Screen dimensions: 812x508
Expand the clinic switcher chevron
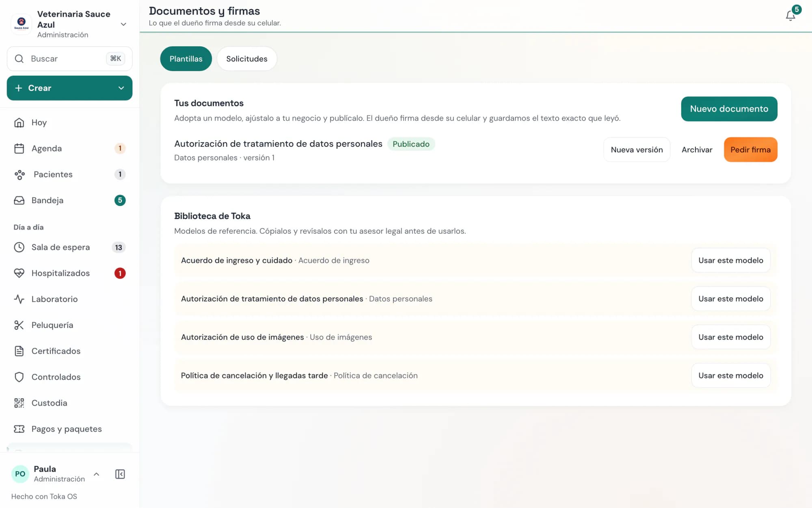[x=123, y=24]
